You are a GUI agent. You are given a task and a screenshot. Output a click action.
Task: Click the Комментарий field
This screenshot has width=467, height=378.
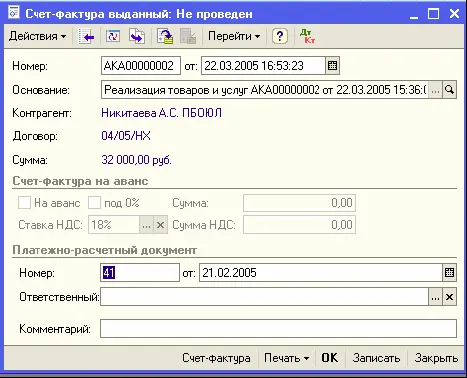click(278, 329)
